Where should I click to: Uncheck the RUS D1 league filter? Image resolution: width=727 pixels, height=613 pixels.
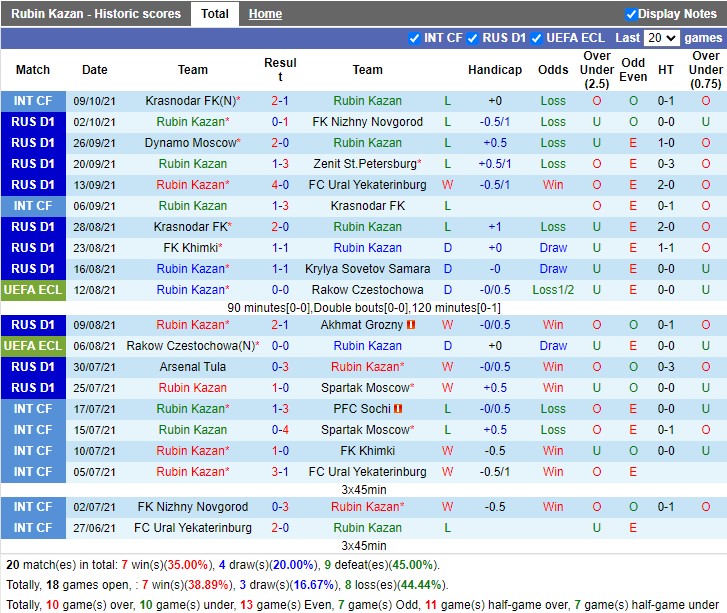(473, 38)
